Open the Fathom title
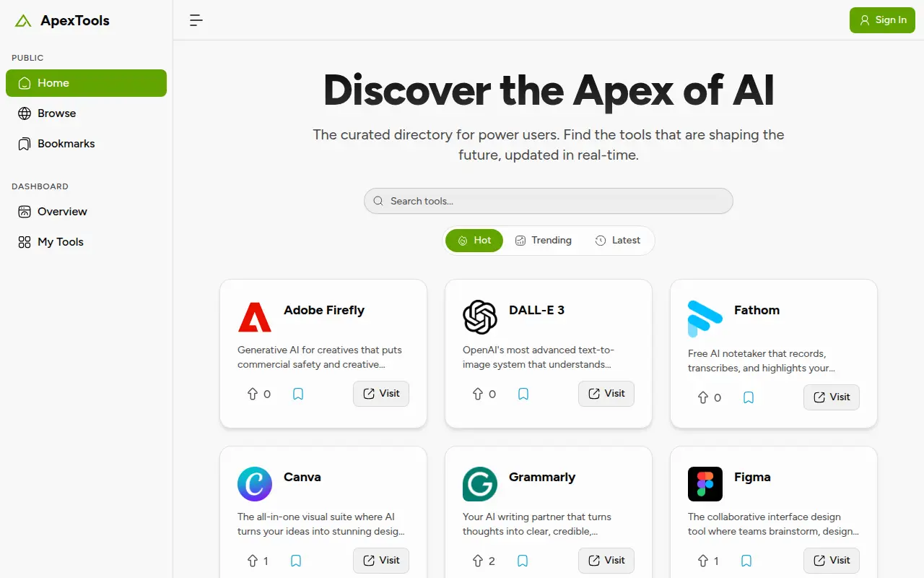This screenshot has height=578, width=924. click(x=757, y=310)
